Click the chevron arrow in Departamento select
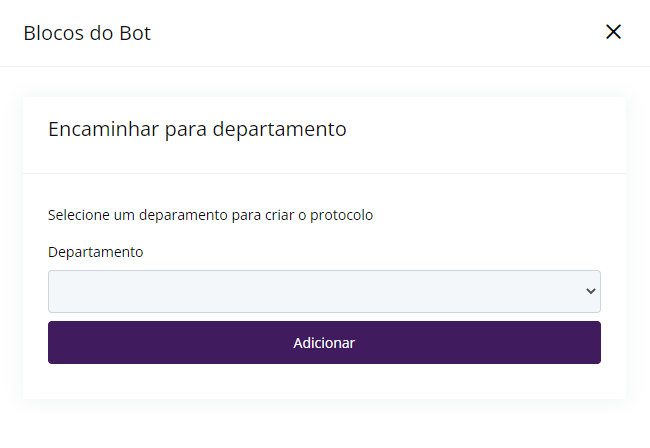Image resolution: width=650 pixels, height=448 pixels. pos(591,291)
